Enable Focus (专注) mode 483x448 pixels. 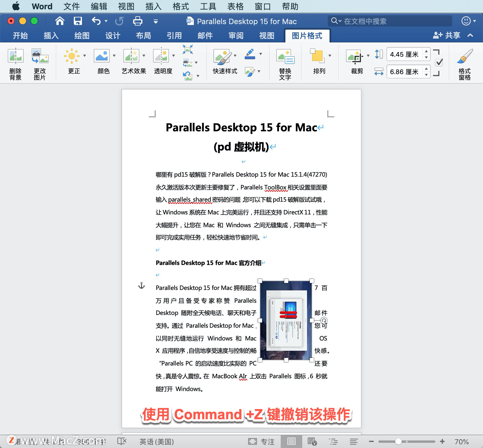click(x=261, y=442)
